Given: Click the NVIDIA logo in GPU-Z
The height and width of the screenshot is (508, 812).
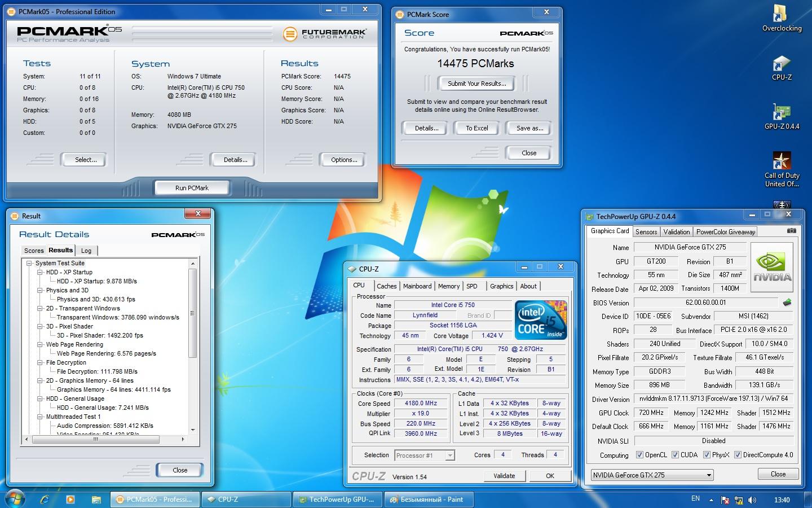Looking at the screenshot, I should [x=772, y=267].
